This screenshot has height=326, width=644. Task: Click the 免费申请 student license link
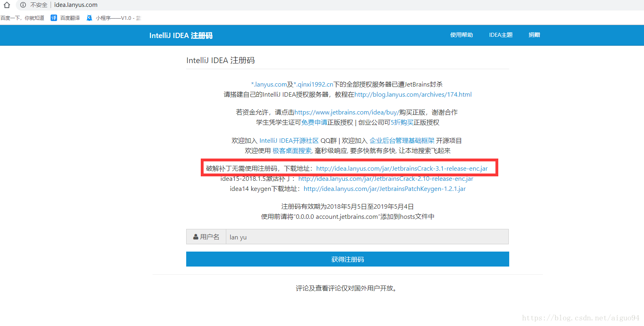pyautogui.click(x=315, y=122)
